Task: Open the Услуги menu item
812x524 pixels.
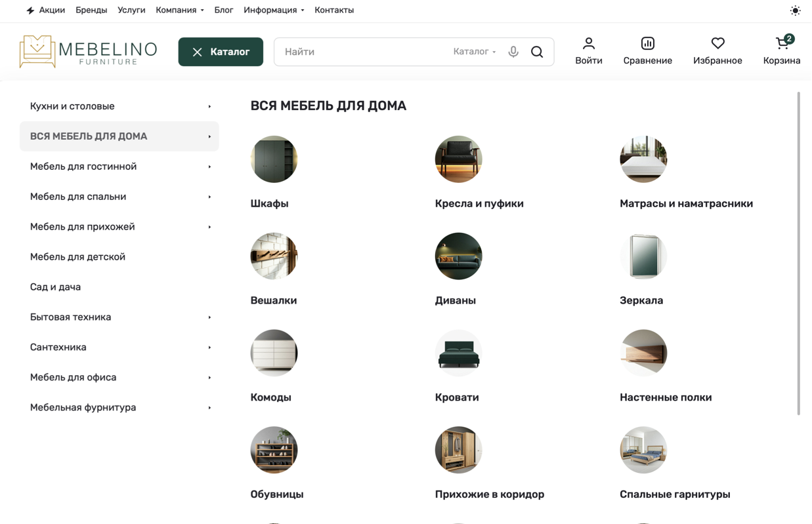Action: click(x=131, y=10)
